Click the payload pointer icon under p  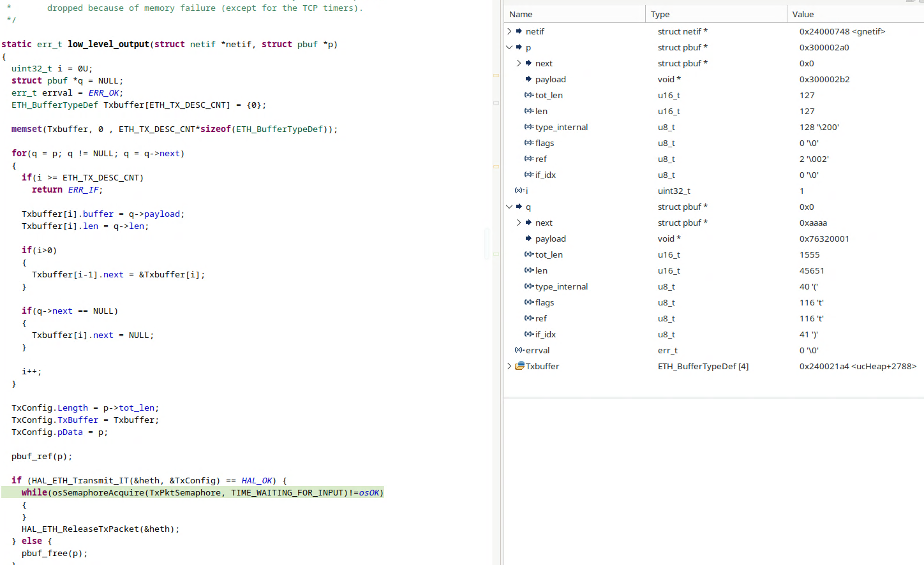coord(529,79)
